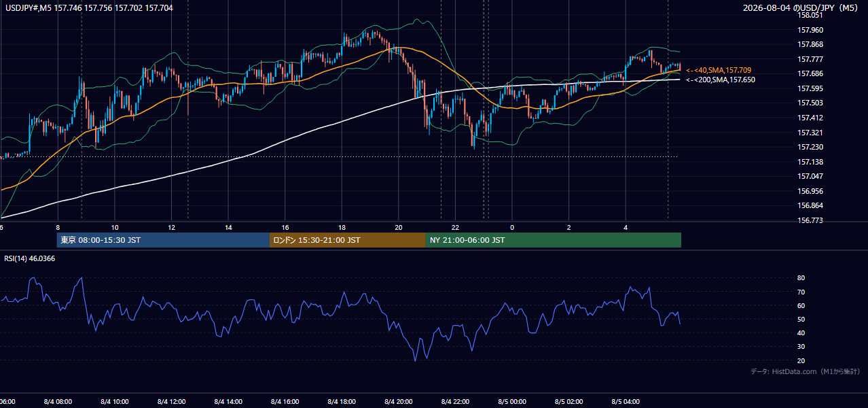Click bottom time label 8/4 20:00
This screenshot has height=408, width=868.
(x=399, y=402)
